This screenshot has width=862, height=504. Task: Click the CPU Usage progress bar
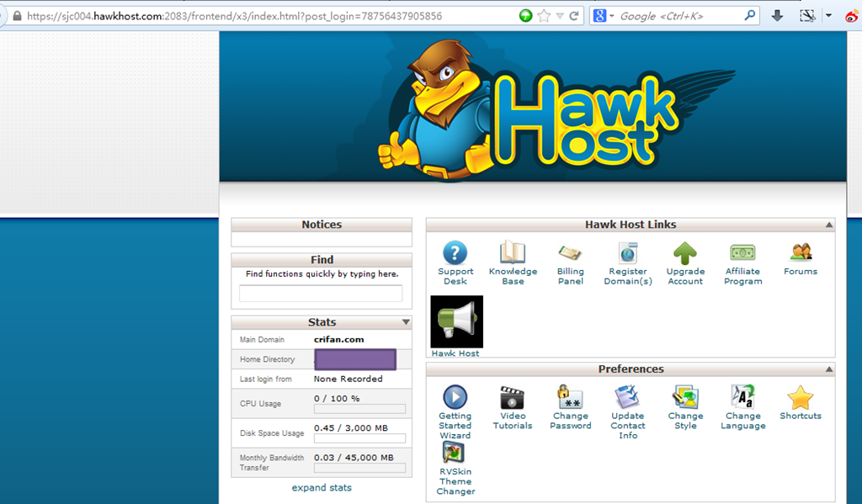click(359, 409)
